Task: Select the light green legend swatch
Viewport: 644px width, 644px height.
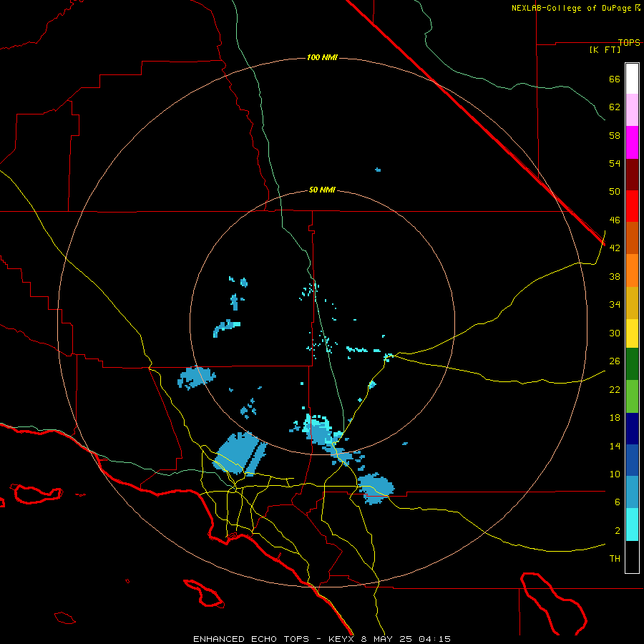Action: 632,396
